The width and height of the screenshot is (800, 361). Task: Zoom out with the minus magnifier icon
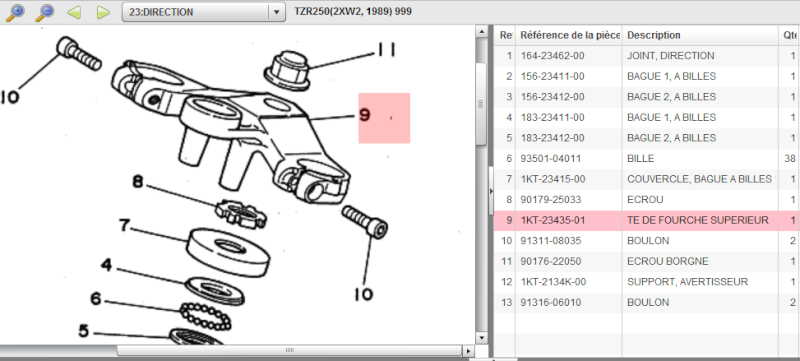coord(45,12)
